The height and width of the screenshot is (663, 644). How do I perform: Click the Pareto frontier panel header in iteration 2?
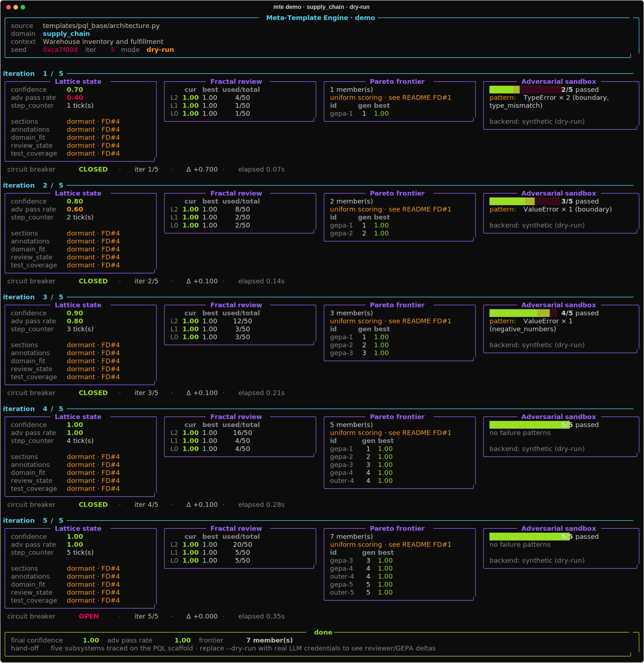(x=397, y=193)
